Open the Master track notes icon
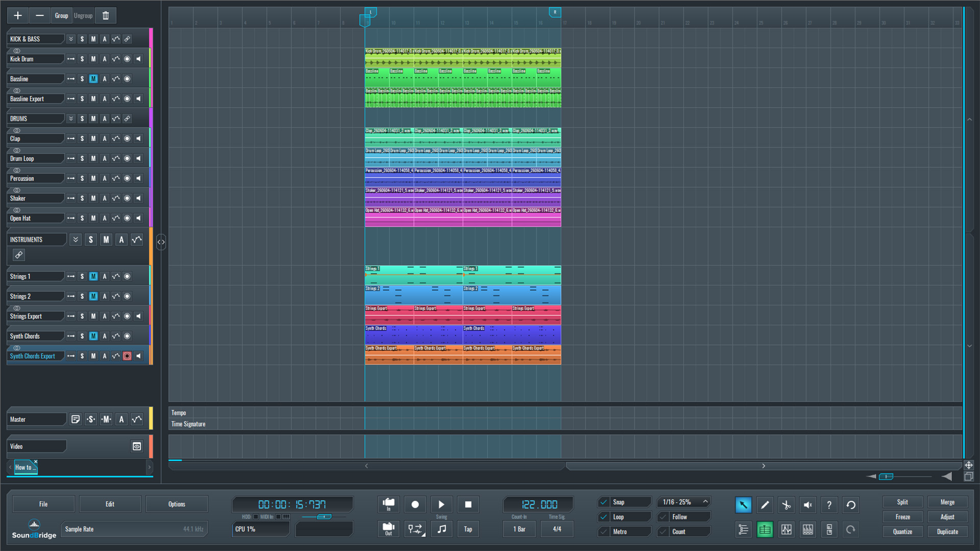The width and height of the screenshot is (980, 551). click(x=76, y=419)
